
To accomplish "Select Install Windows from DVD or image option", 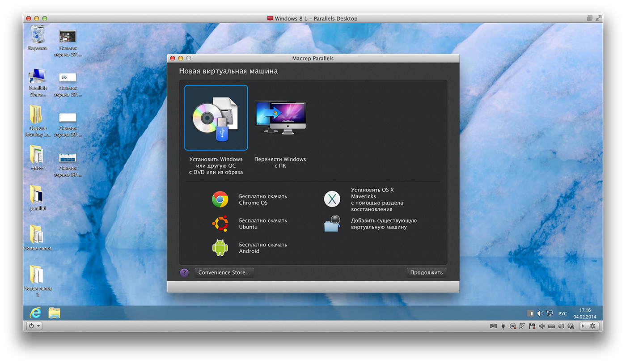I will pyautogui.click(x=216, y=118).
